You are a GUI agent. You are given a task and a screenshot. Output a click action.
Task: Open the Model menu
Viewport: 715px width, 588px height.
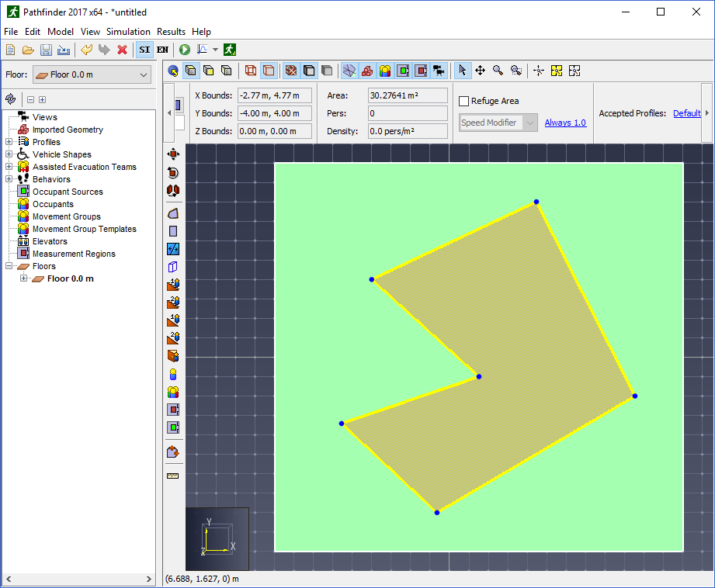coord(61,32)
